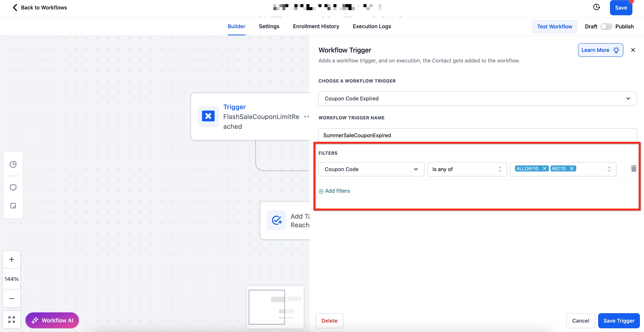Image resolution: width=644 pixels, height=332 pixels.
Task: Switch to the Enrollment History tab
Action: pos(316,26)
